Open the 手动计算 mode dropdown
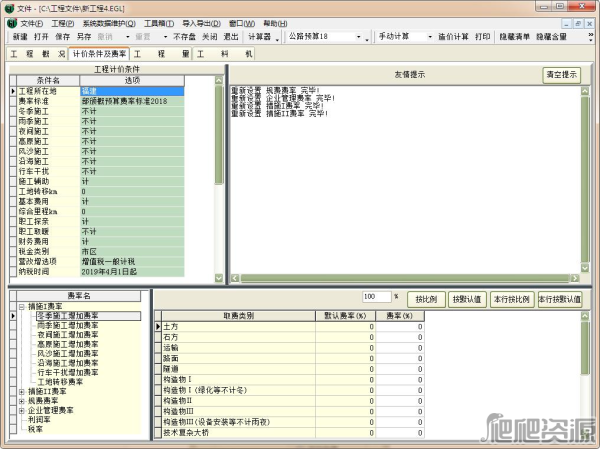This screenshot has width=600, height=449. pyautogui.click(x=400, y=36)
